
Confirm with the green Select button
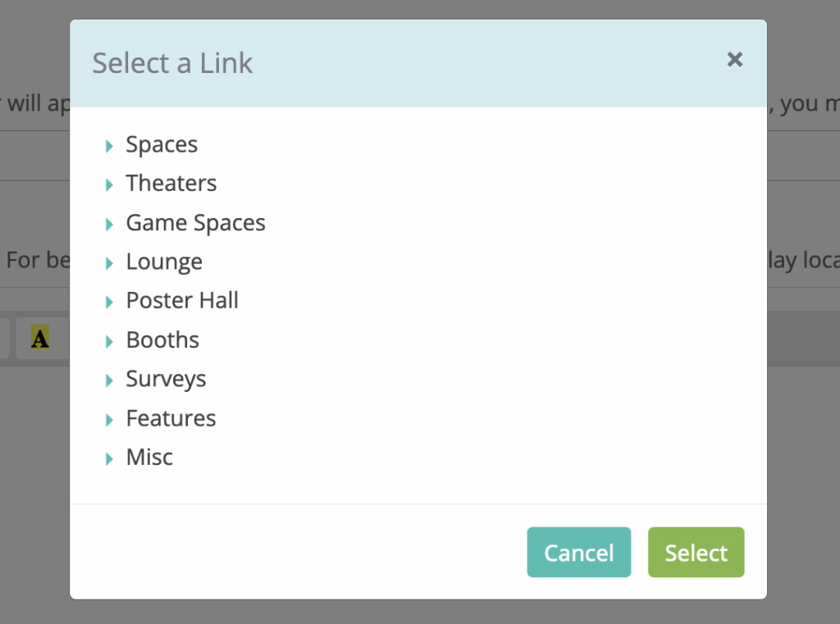(696, 553)
